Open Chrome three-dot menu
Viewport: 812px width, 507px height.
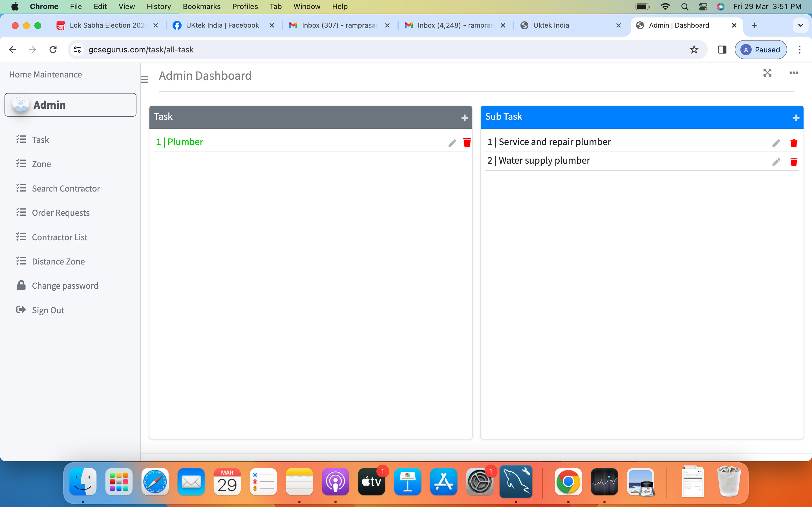pos(799,50)
